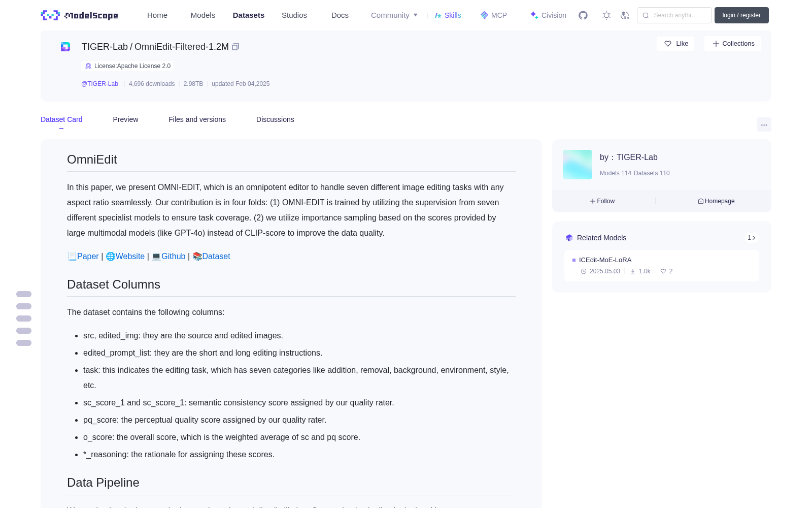
Task: Click the third outline marker in left sidebar
Action: click(24, 319)
